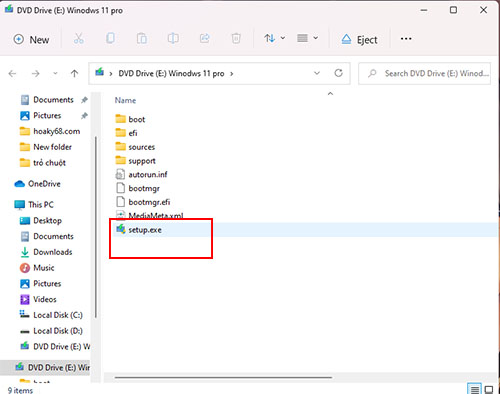500x394 pixels.
Task: Click the navigation pane vertical scrollbar
Action: coord(96,227)
